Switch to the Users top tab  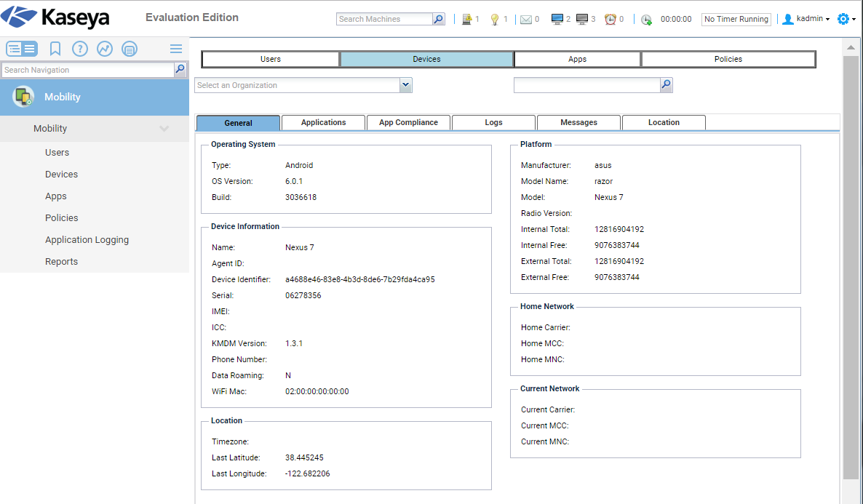coord(270,59)
